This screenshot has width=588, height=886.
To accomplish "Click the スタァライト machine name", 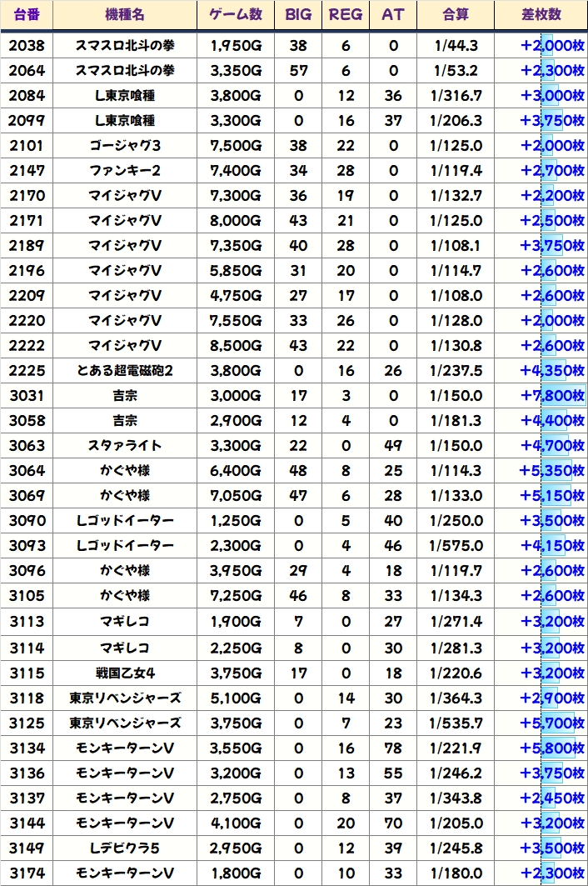I will click(125, 445).
